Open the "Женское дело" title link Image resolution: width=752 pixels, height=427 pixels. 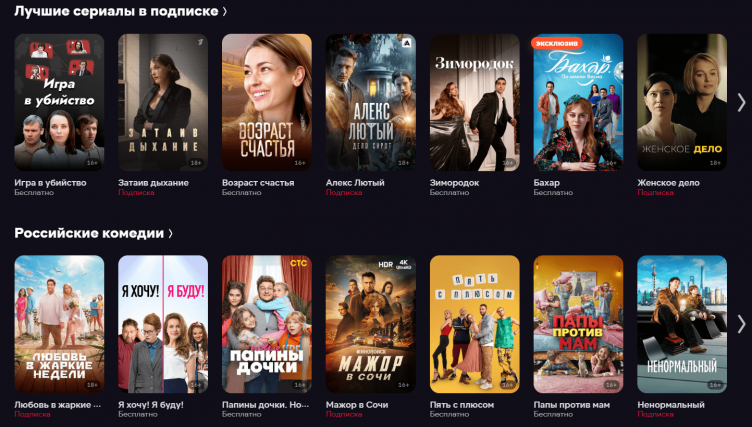[x=668, y=183]
